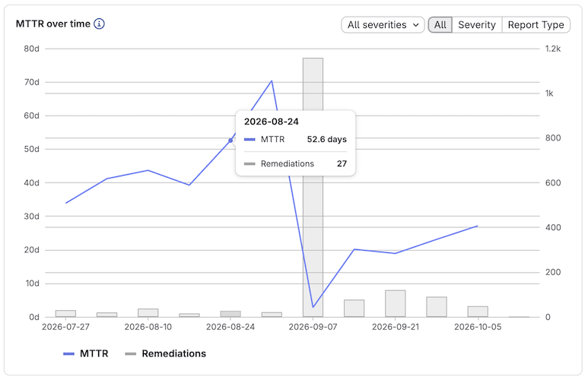Click the MTTR line endpoint above 2026-10-05
Image resolution: width=588 pixels, height=380 pixels.
coord(478,226)
